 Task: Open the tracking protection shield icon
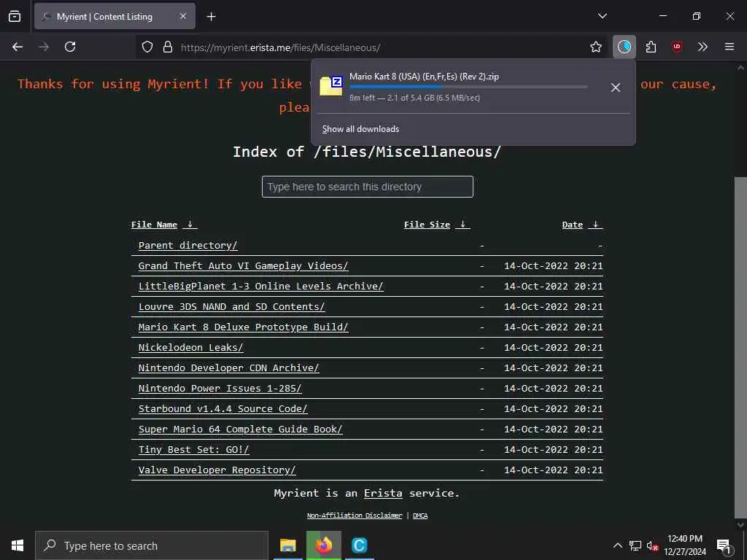147,47
